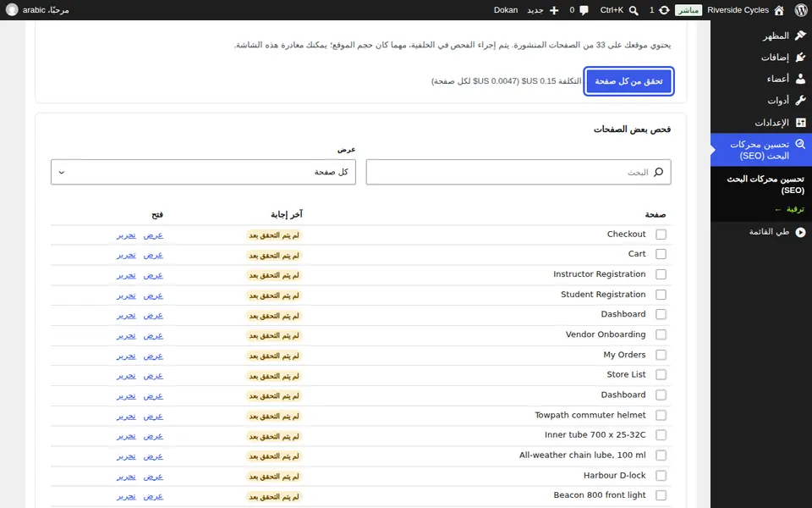This screenshot has height=508, width=812.
Task: Click the home icon beside Riverside Cycles
Action: [x=779, y=10]
